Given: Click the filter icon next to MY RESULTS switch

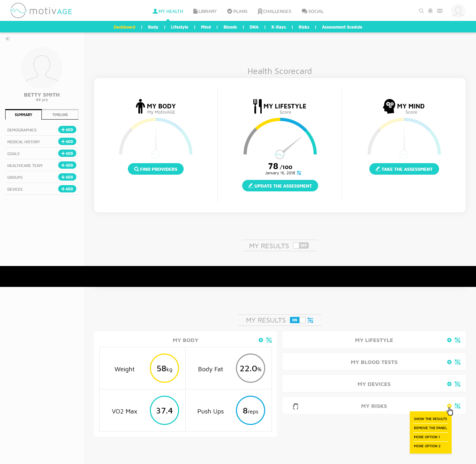Looking at the screenshot, I should [310, 320].
